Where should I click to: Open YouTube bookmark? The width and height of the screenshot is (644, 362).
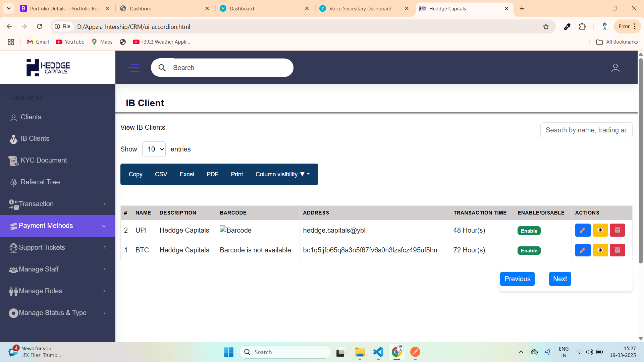pyautogui.click(x=70, y=42)
